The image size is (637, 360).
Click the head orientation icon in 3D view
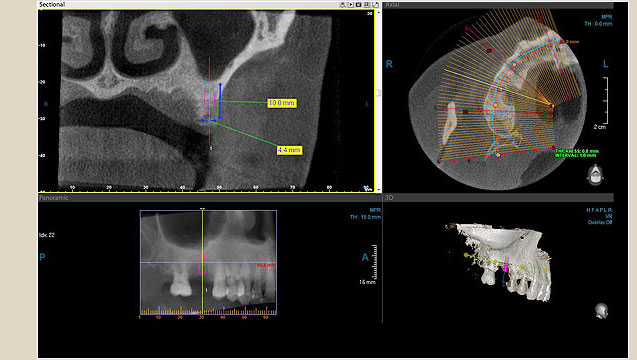[x=601, y=310]
